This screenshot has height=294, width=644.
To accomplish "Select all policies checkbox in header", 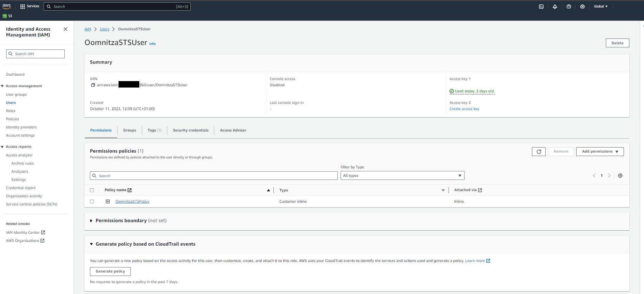I will (92, 190).
